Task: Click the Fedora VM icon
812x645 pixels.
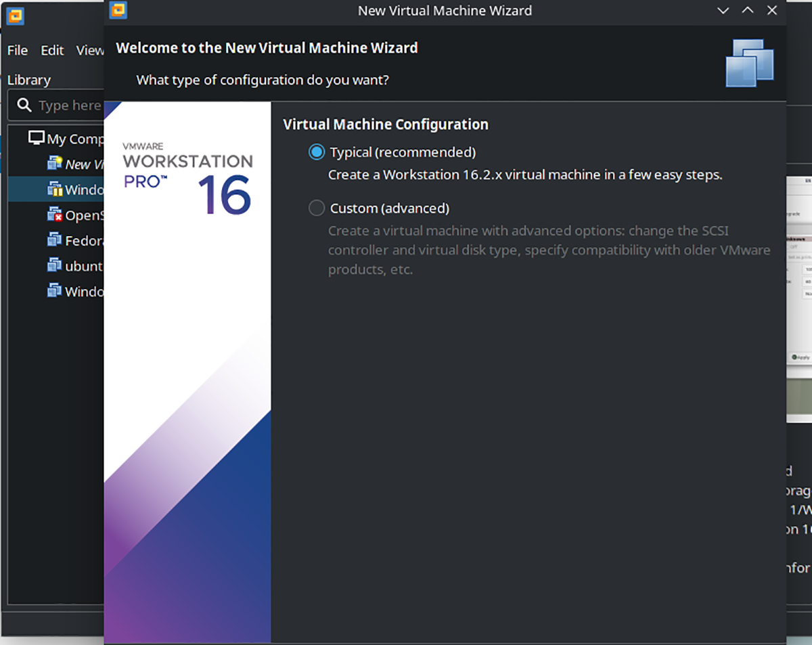Action: tap(55, 240)
